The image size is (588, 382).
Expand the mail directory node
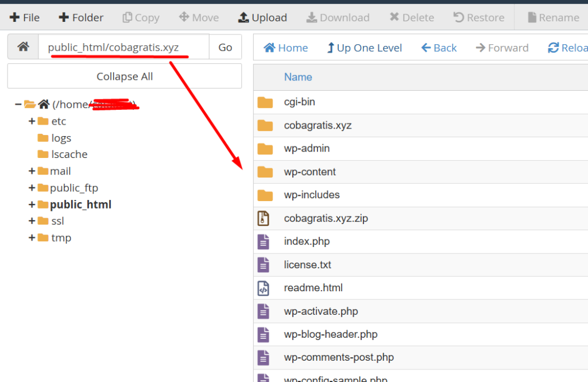(33, 171)
